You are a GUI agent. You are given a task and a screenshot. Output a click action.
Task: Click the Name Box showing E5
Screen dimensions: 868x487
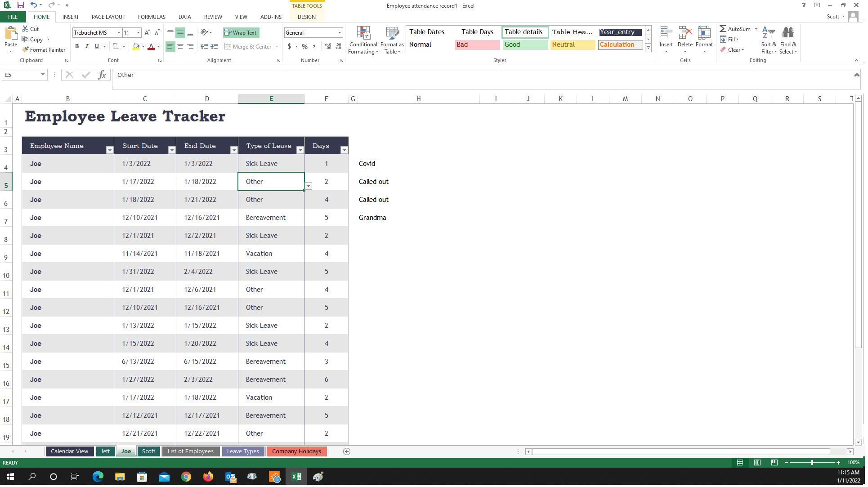pos(21,75)
